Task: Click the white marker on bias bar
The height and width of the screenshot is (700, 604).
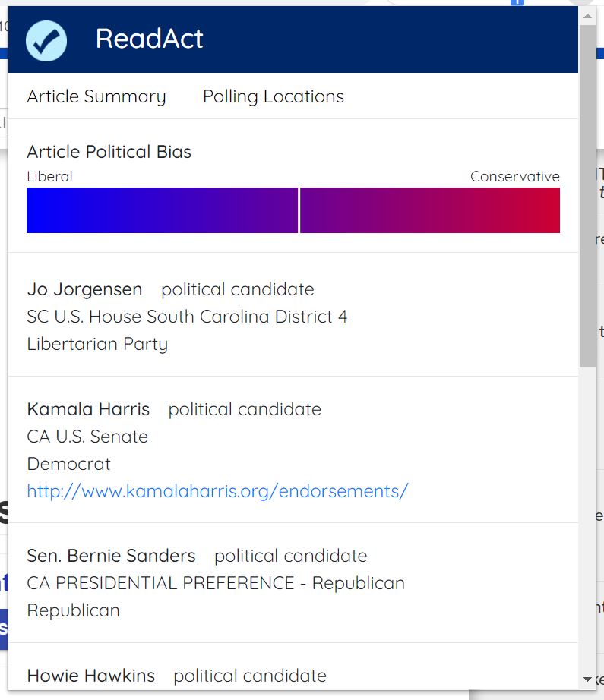Action: tap(299, 210)
